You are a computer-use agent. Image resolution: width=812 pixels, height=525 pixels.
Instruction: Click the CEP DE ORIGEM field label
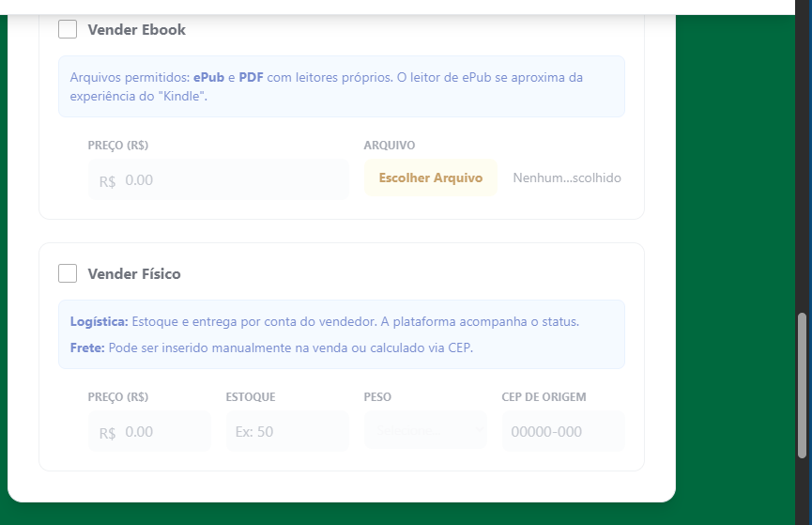coord(544,397)
